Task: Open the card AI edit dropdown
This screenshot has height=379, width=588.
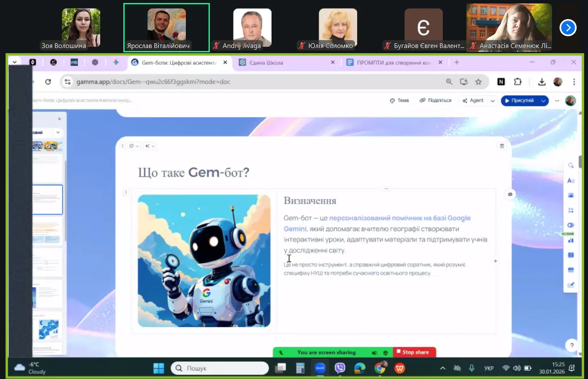Action: point(150,146)
